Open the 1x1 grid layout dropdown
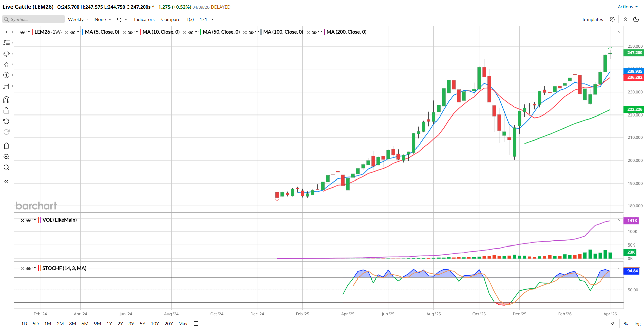 click(206, 19)
